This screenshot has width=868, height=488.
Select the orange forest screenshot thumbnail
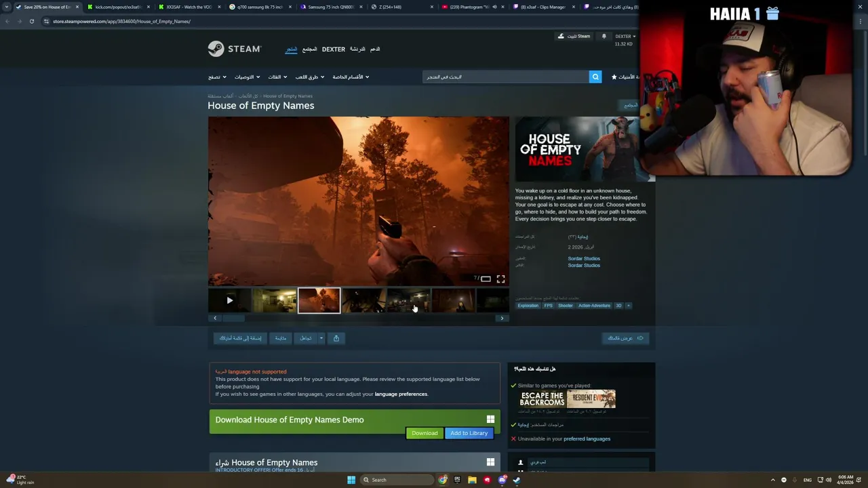319,300
